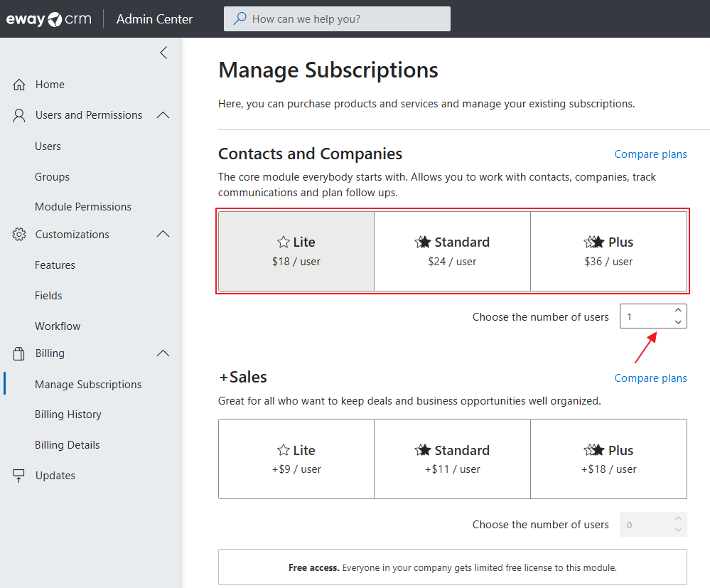Increase Contacts and Companies user count with up arrow
710x588 pixels.
[x=678, y=310]
